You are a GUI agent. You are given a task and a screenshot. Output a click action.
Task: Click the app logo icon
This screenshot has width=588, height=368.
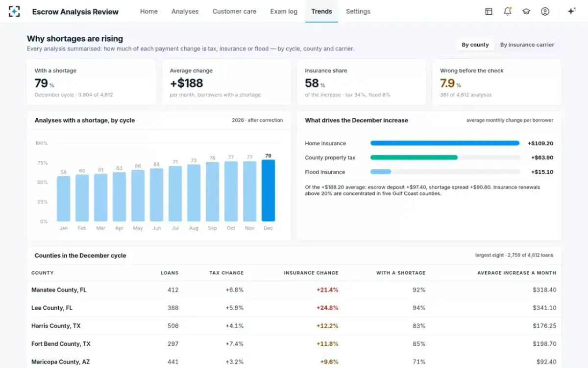[x=14, y=11]
